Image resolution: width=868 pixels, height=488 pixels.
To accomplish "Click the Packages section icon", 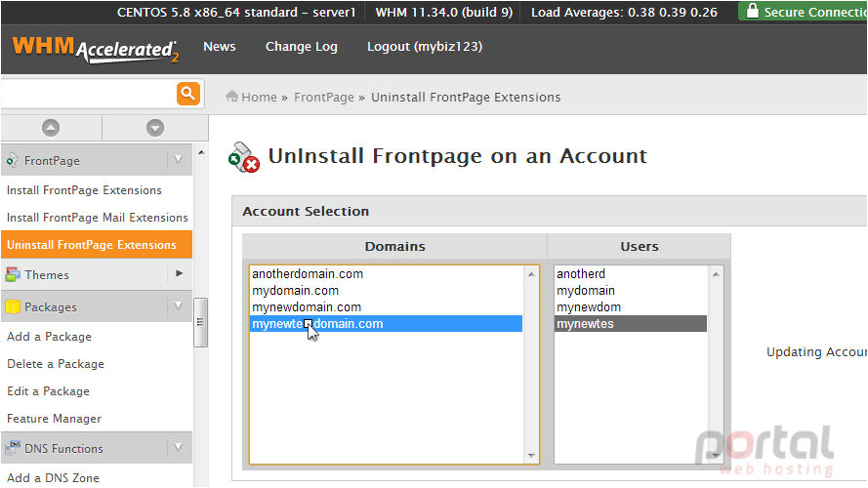I will coord(12,306).
